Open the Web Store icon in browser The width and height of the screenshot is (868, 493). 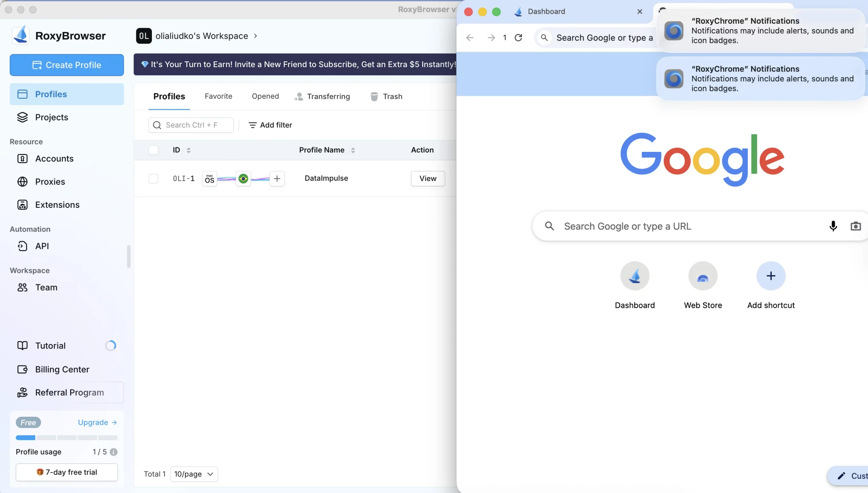(703, 276)
